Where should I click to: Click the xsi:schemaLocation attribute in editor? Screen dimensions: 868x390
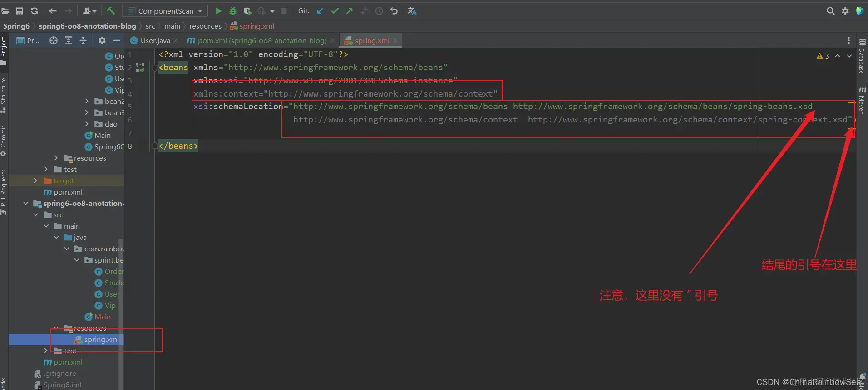pyautogui.click(x=238, y=107)
